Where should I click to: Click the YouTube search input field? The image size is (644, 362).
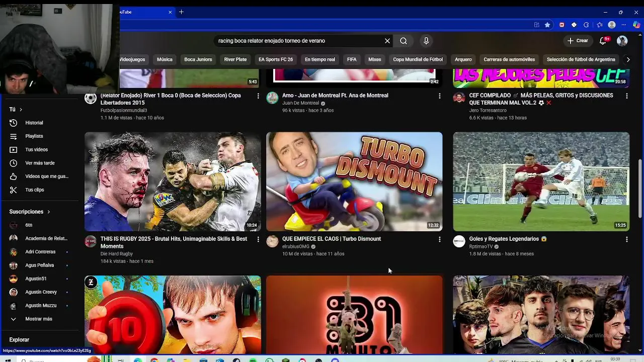coord(299,41)
